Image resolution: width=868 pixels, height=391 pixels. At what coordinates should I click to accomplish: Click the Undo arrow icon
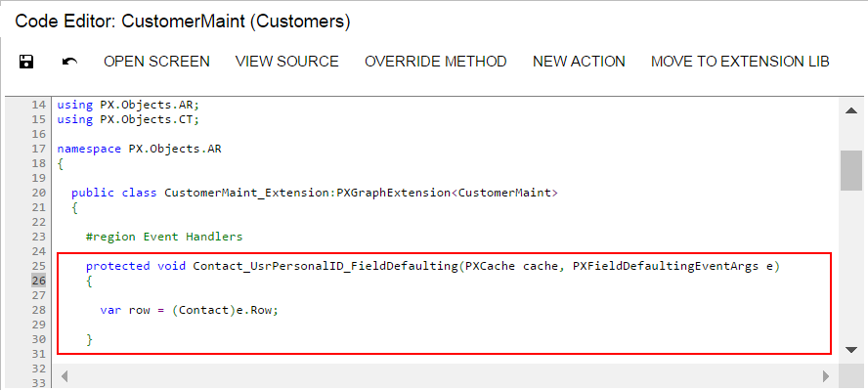69,62
